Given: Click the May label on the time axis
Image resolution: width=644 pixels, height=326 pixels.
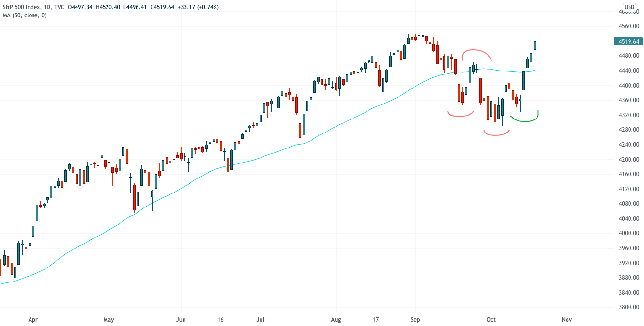Looking at the screenshot, I should [x=108, y=320].
